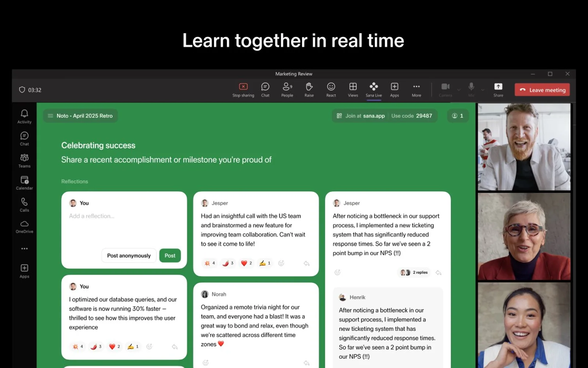The width and height of the screenshot is (588, 368).
Task: Open Calls in the sidebar
Action: [x=24, y=205]
